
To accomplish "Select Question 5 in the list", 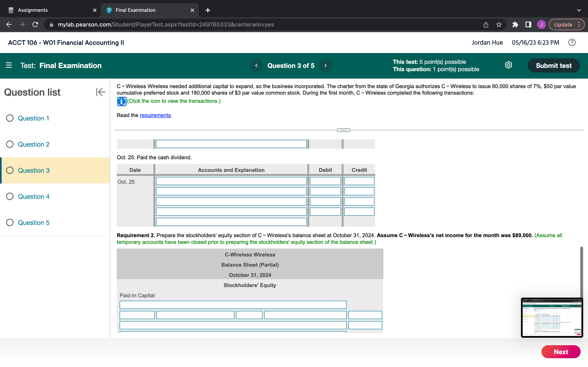I will click(33, 223).
